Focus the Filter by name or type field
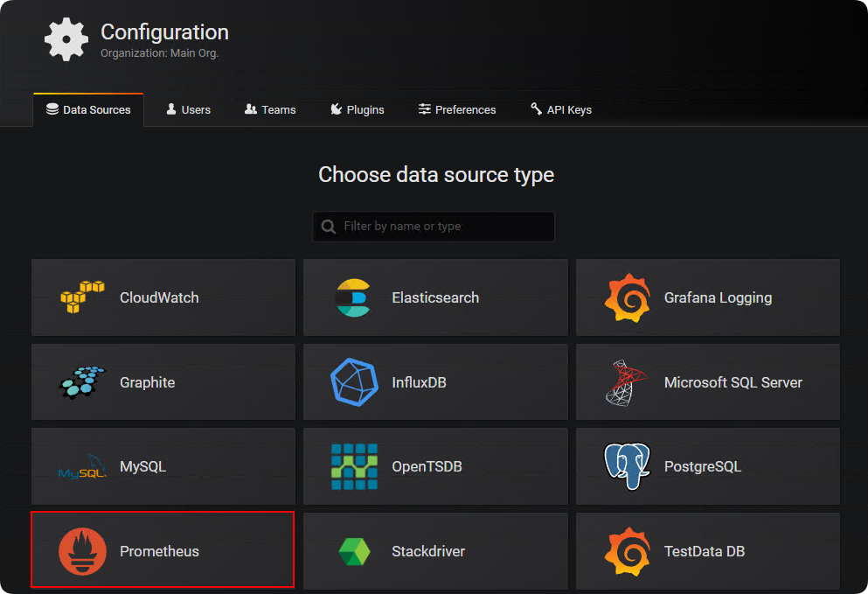The width and height of the screenshot is (868, 594). click(x=434, y=226)
